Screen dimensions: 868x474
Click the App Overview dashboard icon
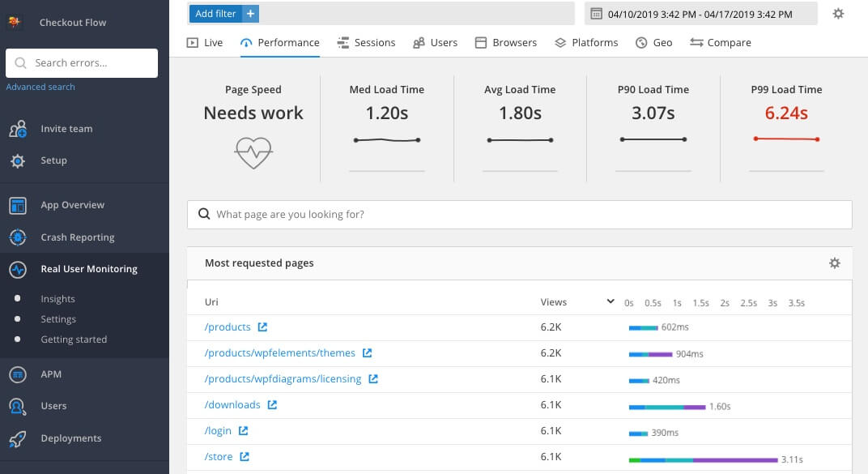(18, 206)
